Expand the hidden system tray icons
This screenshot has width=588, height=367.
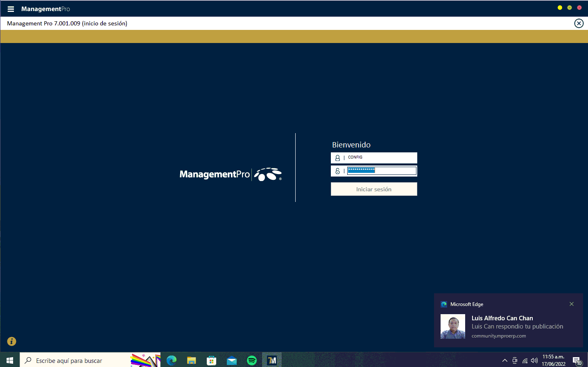pyautogui.click(x=504, y=360)
